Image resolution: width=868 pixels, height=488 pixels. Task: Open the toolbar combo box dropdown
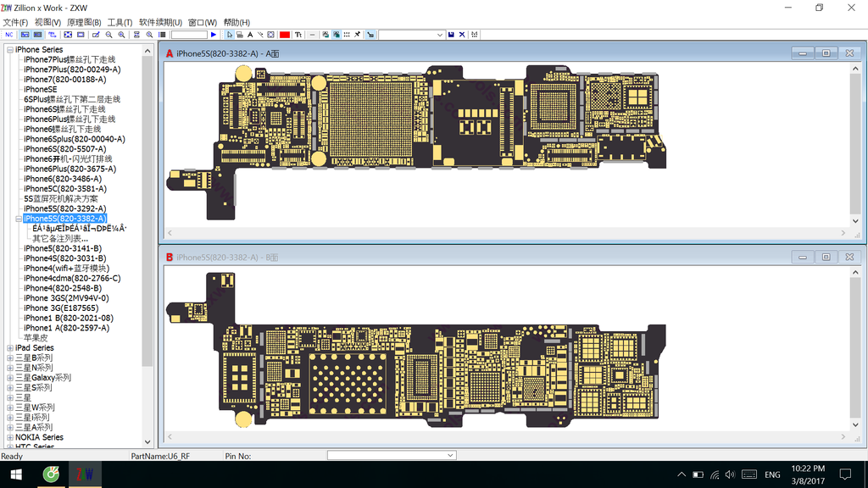[440, 35]
